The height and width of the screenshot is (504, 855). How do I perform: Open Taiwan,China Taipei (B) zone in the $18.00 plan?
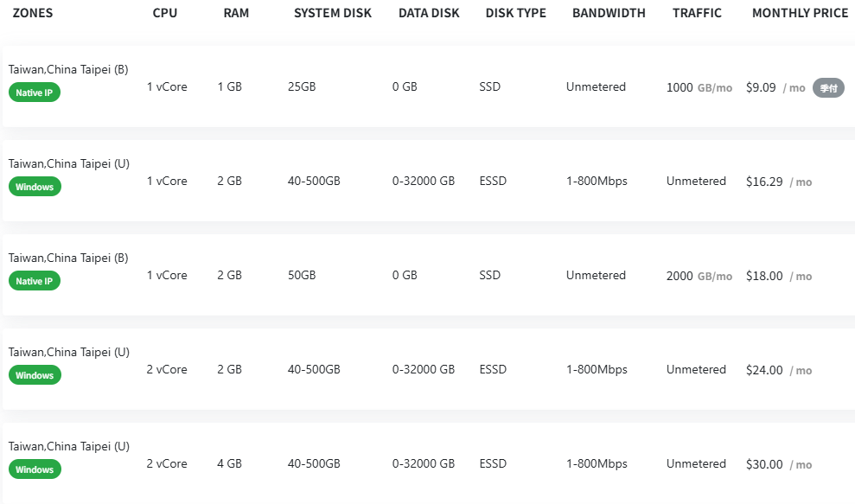click(x=68, y=258)
